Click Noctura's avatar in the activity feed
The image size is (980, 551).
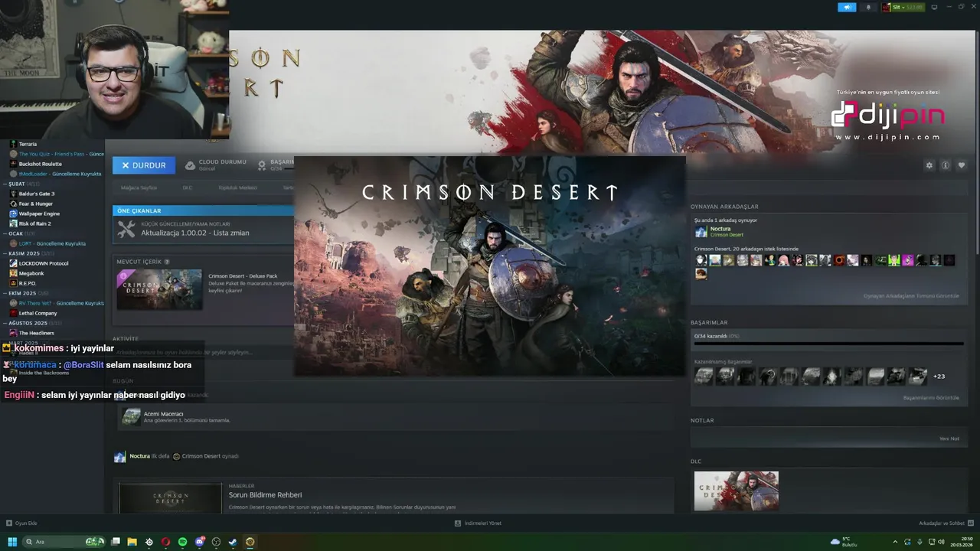pos(119,457)
